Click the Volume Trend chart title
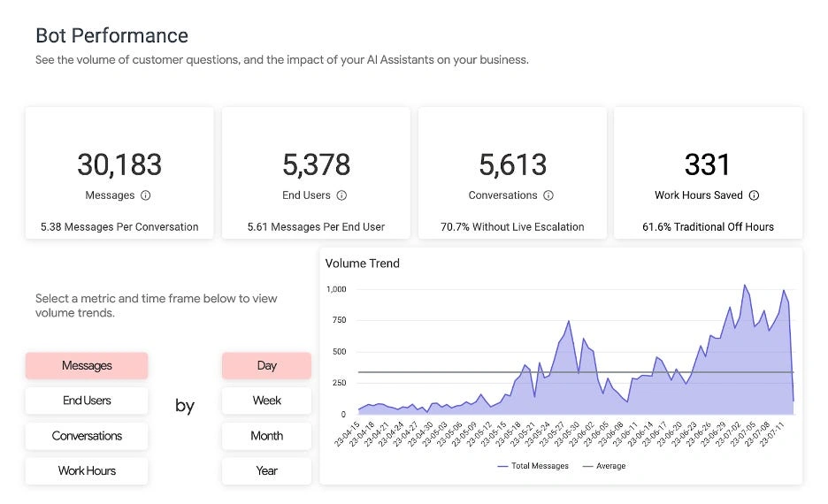Screen dimensions: 828x504 point(362,263)
